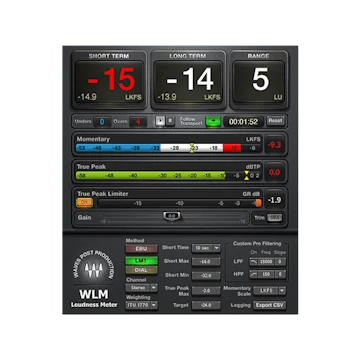This screenshot has height=360, width=360.
Task: Open the Channel Stereo dropdown
Action: pyautogui.click(x=141, y=287)
